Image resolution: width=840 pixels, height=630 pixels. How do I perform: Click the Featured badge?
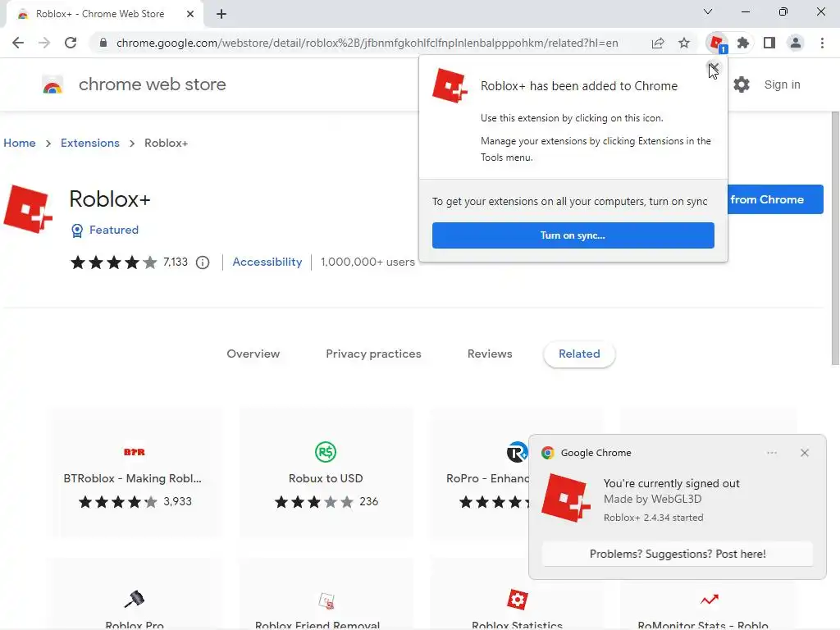click(105, 230)
